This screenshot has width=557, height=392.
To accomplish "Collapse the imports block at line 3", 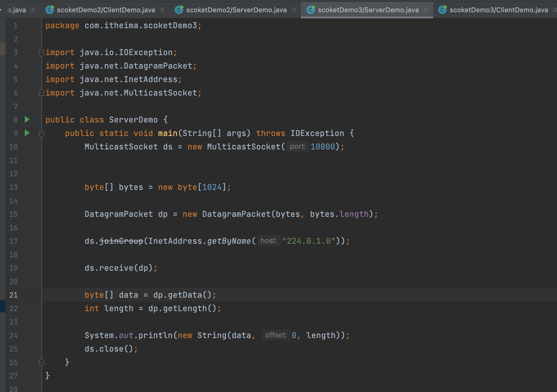I will [x=42, y=53].
